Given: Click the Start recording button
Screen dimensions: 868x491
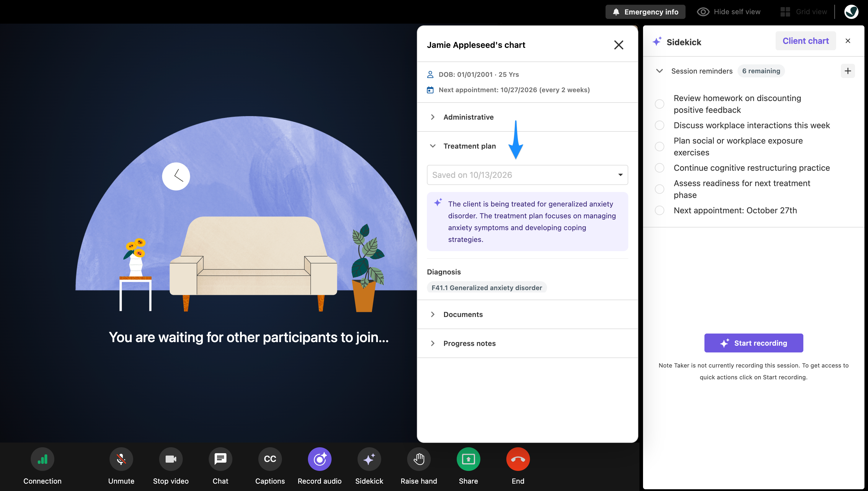Looking at the screenshot, I should point(753,343).
